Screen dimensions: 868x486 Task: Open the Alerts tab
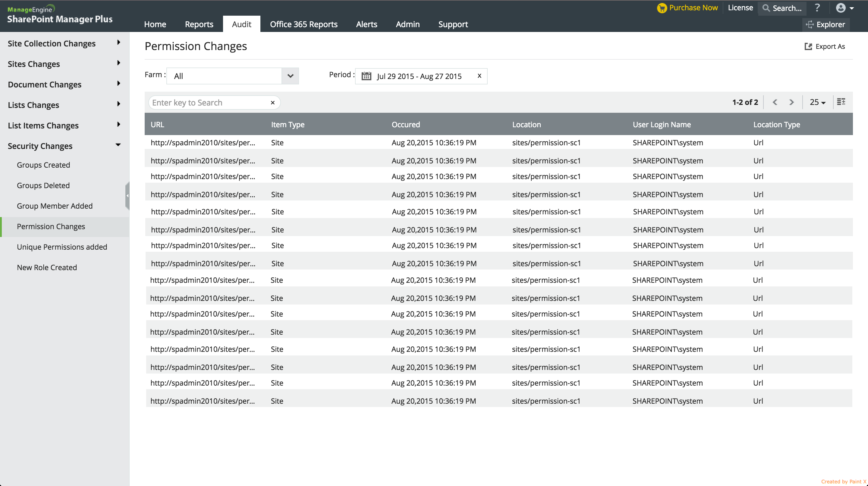tap(366, 24)
